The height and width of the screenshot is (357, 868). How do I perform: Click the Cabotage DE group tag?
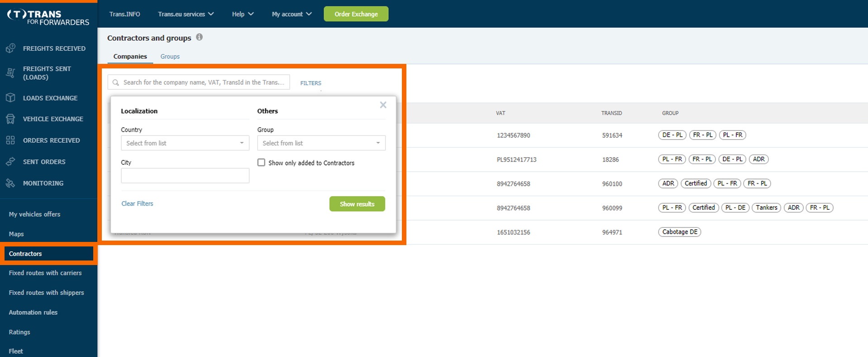point(680,232)
